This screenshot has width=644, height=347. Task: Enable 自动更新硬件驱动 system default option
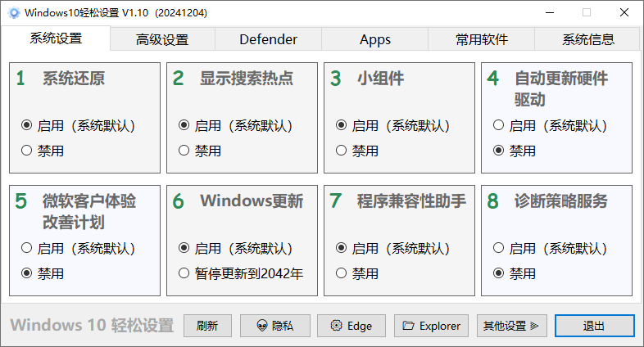point(499,126)
